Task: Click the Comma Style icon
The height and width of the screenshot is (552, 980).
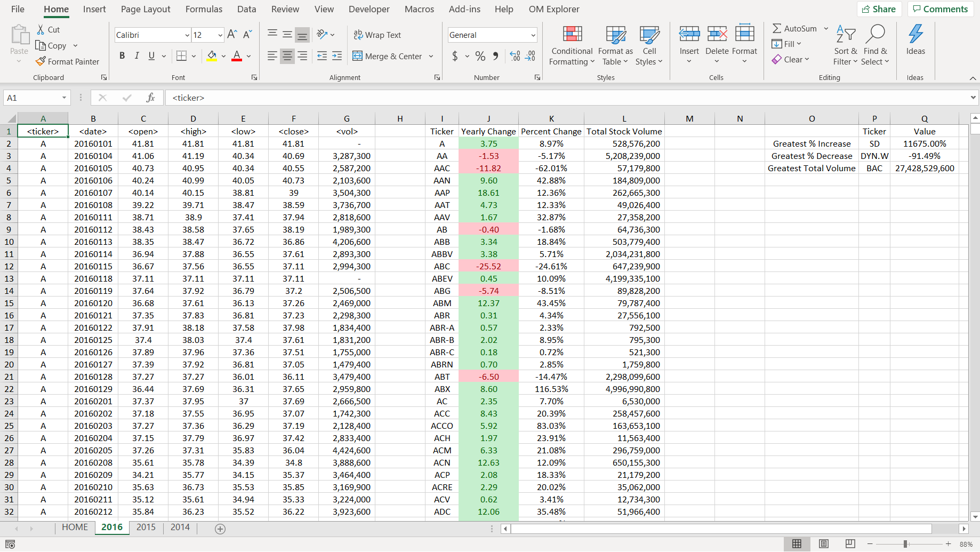Action: tap(495, 56)
